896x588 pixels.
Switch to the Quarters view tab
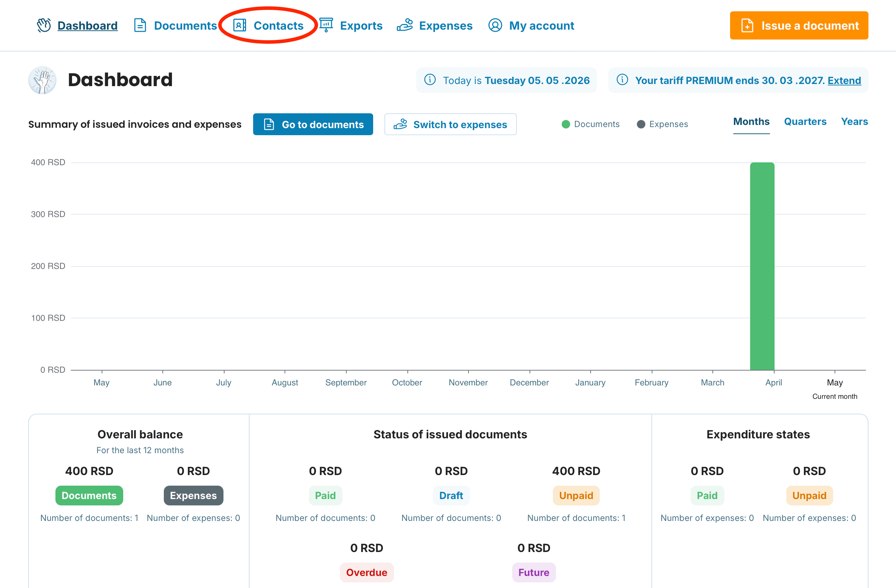[805, 122]
